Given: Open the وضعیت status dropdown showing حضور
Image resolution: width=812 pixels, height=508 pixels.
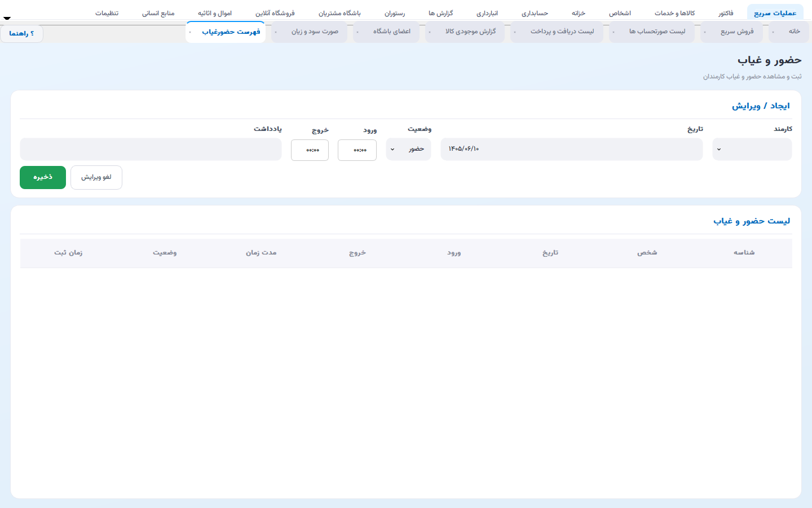Looking at the screenshot, I should point(409,150).
